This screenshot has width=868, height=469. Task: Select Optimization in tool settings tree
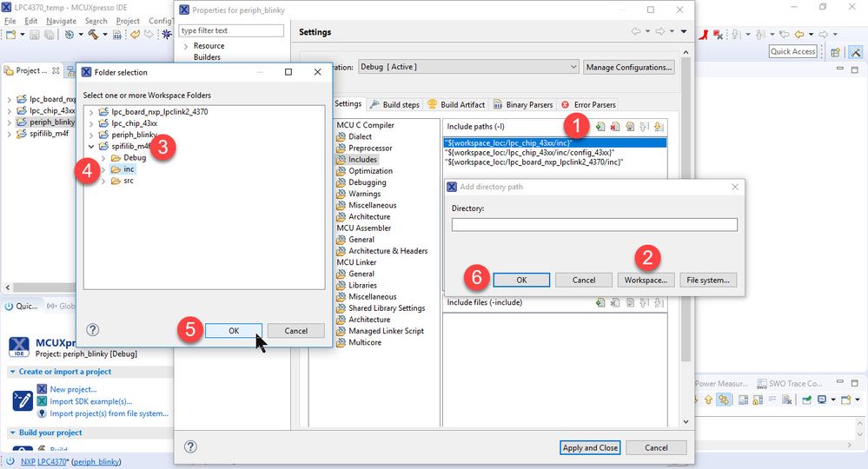(x=370, y=171)
